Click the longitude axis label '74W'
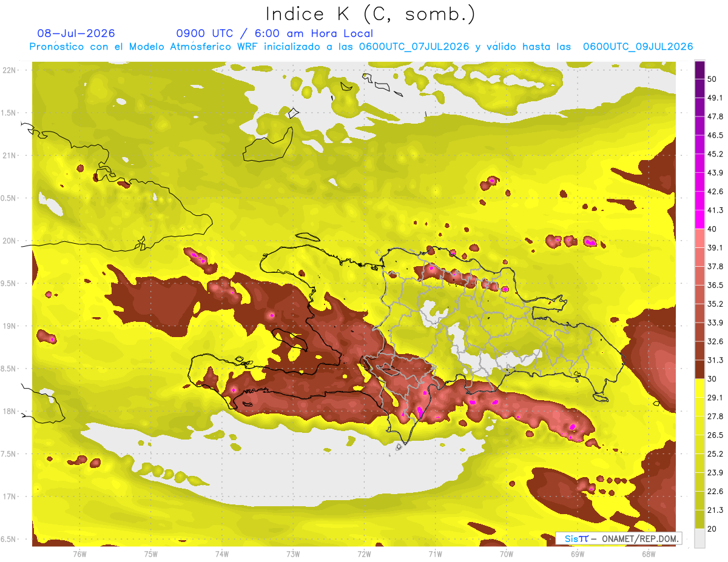The image size is (728, 562). click(x=222, y=554)
